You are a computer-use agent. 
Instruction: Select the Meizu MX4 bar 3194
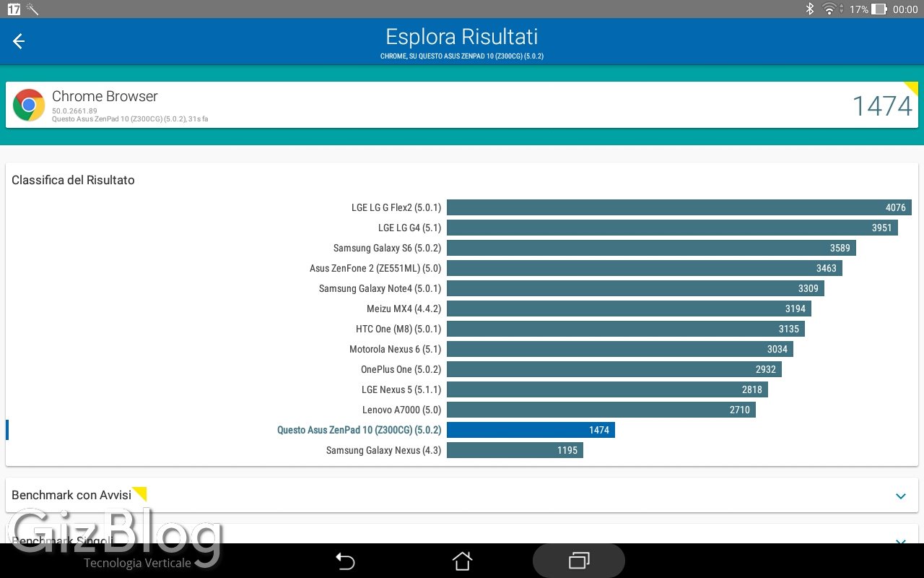click(x=629, y=309)
